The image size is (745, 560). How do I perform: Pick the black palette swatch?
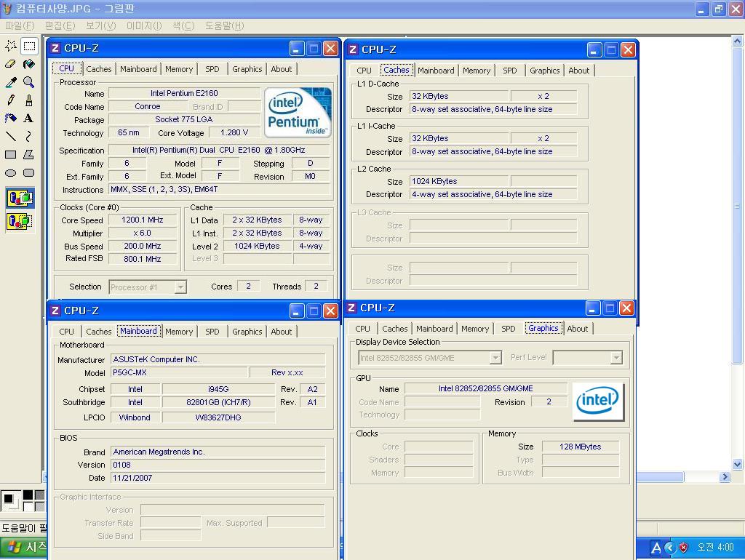28,495
